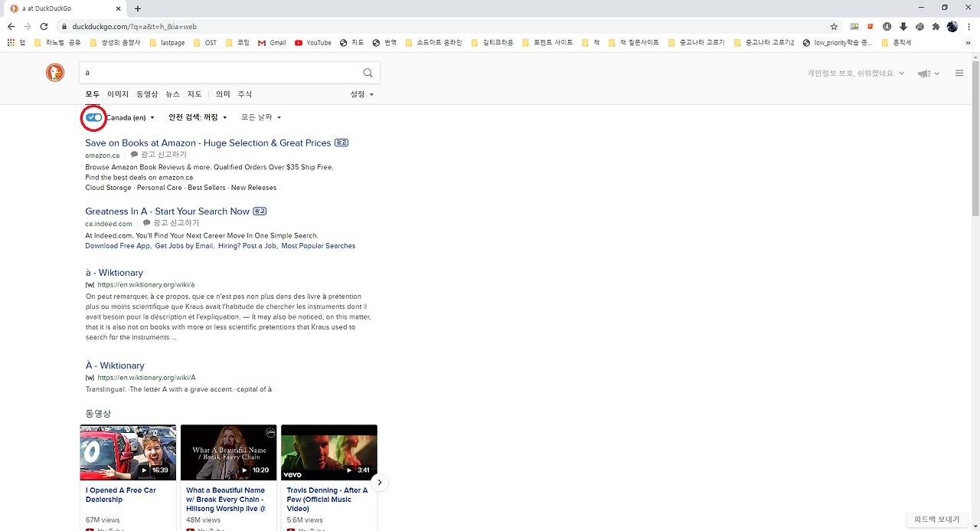Open 'Greatness In A - Start Your Search Now'

(x=168, y=211)
